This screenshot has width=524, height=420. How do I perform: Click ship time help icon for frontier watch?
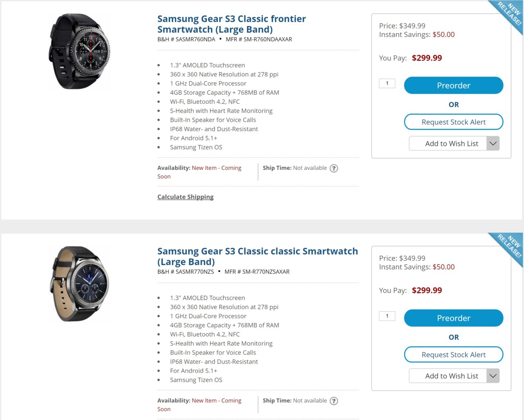tap(334, 168)
